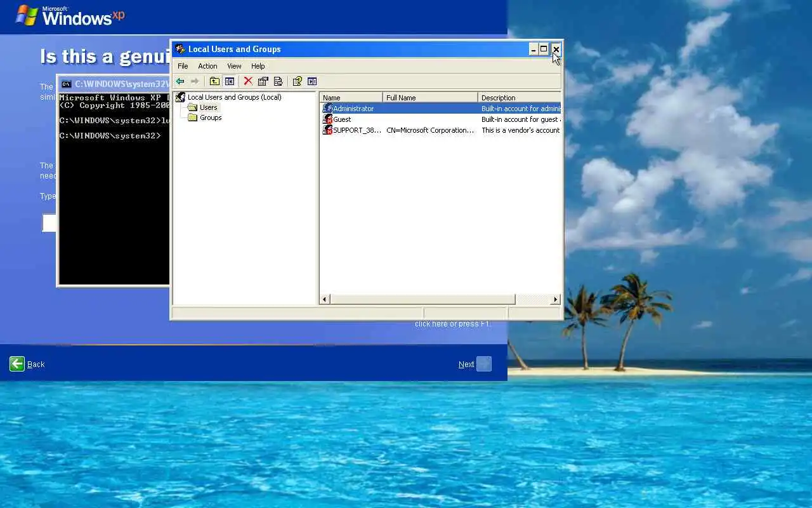Select Local Users and Groups (Local) node
The image size is (812, 508).
tap(234, 97)
